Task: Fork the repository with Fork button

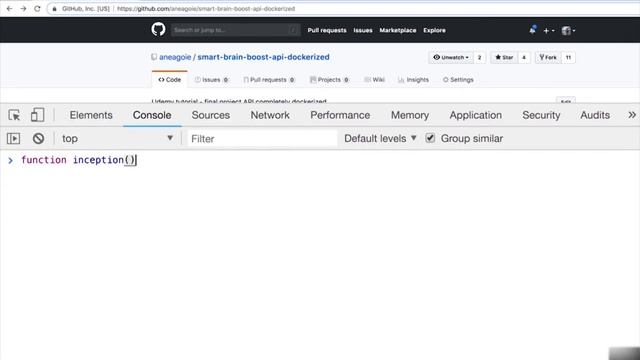Action: coord(548,58)
